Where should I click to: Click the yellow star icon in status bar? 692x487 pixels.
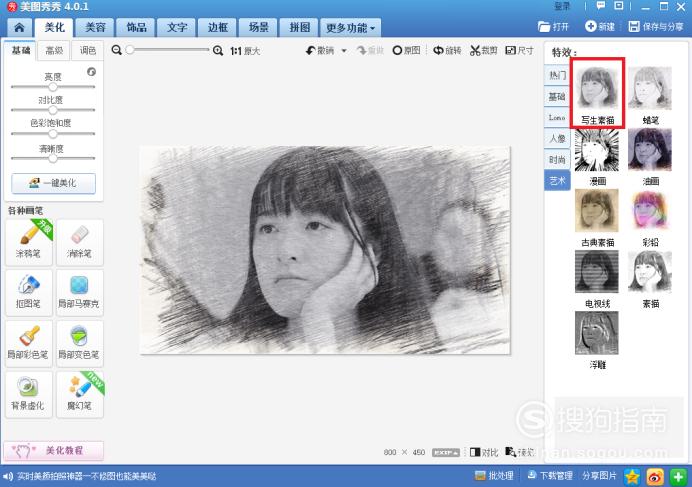coord(632,476)
